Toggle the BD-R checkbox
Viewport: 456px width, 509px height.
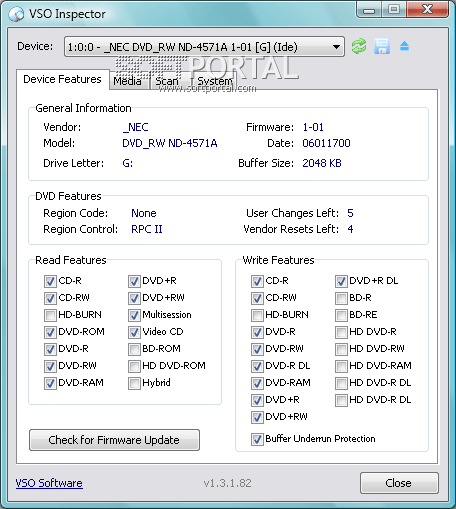coord(341,298)
